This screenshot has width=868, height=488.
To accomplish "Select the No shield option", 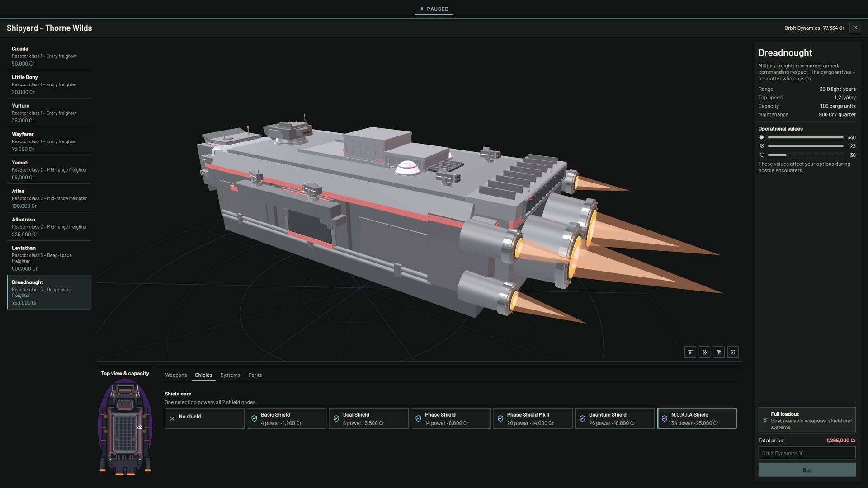I will [x=204, y=418].
